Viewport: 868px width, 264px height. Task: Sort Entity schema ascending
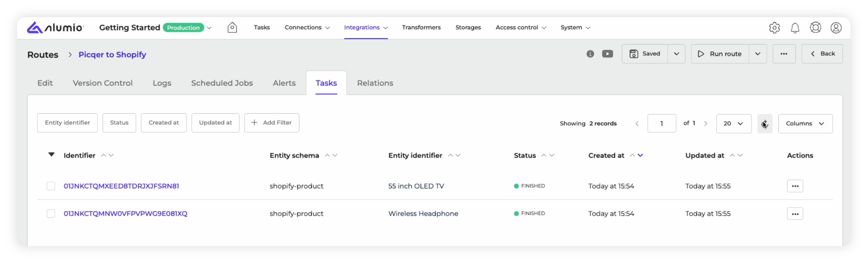pyautogui.click(x=327, y=156)
